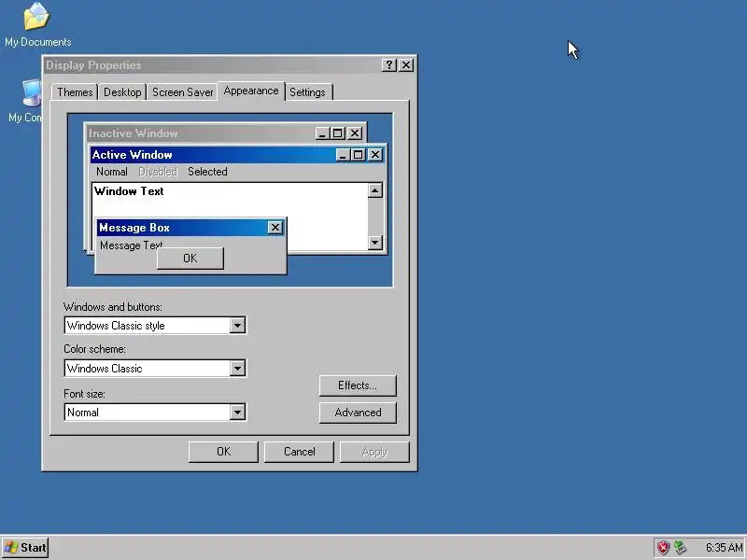Select the My Computer desktop icon
Image resolution: width=747 pixels, height=560 pixels.
26,101
